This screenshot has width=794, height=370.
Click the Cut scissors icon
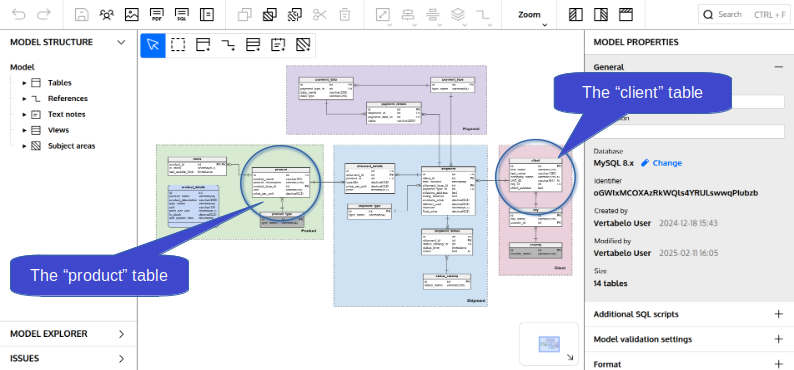320,15
